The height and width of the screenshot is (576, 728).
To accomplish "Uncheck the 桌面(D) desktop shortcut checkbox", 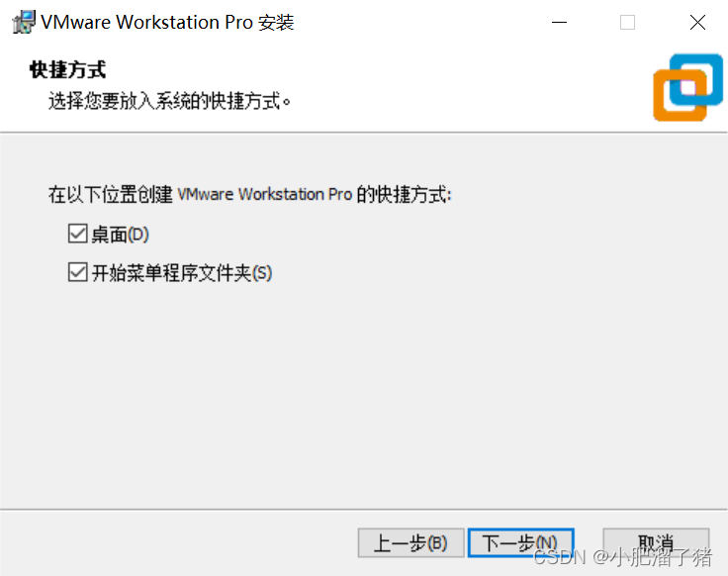I will click(77, 234).
